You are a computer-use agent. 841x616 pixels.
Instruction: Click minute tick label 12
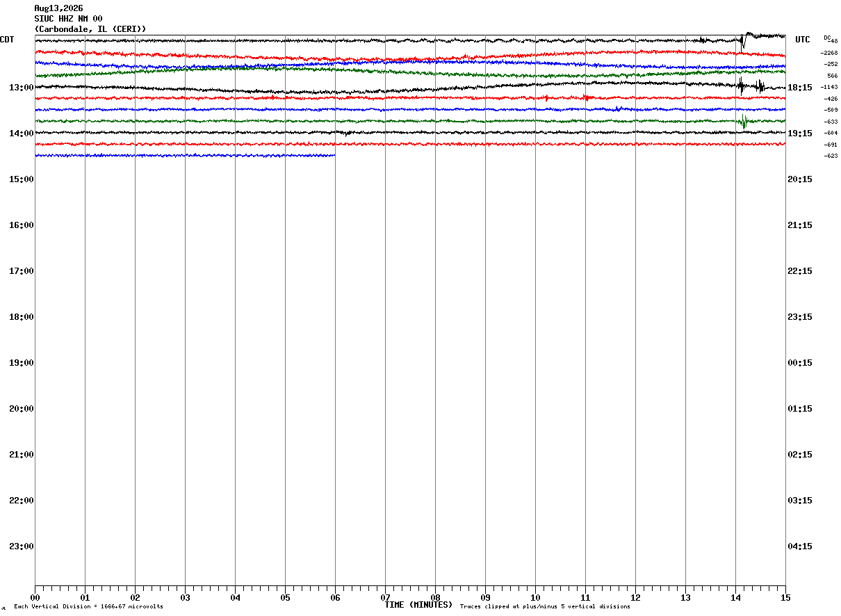[635, 598]
